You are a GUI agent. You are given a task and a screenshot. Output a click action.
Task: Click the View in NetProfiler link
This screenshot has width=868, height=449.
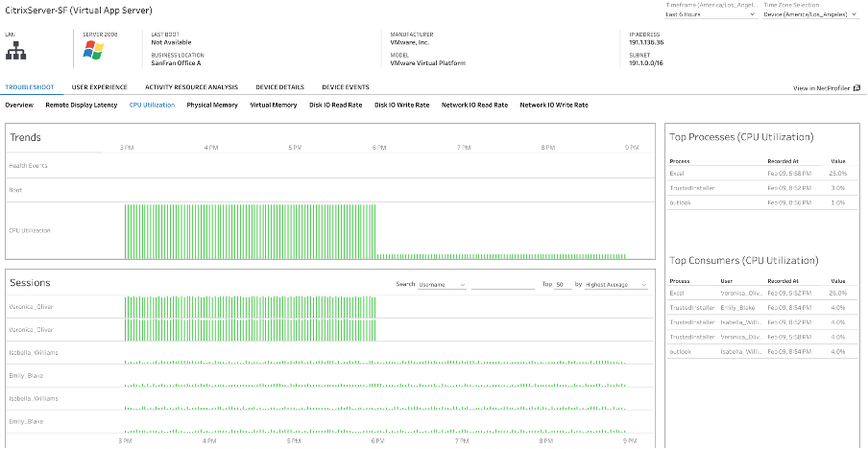coord(822,88)
